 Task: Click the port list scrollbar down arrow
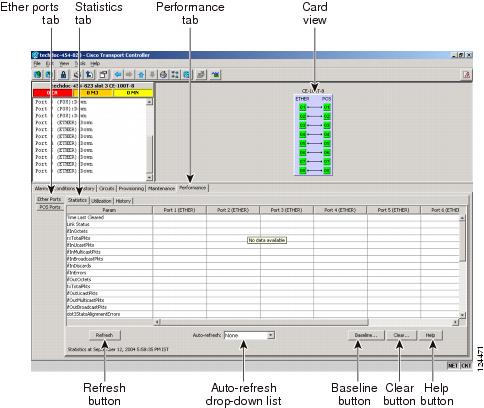[149, 178]
